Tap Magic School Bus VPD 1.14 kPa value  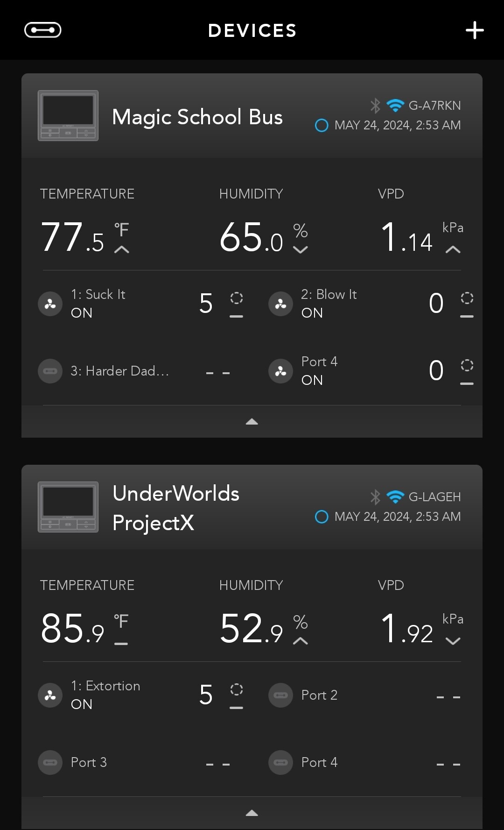pos(407,238)
